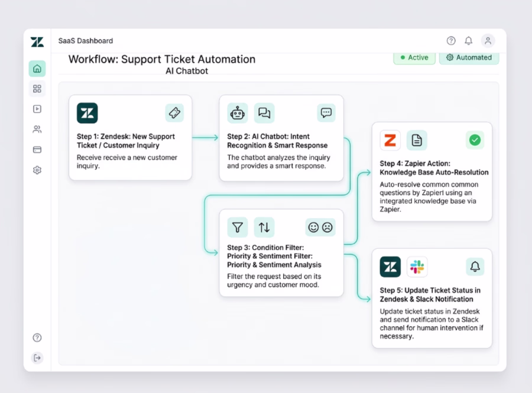Image resolution: width=532 pixels, height=393 pixels.
Task: Click the funnel filter icon in Step 3
Action: (x=237, y=227)
